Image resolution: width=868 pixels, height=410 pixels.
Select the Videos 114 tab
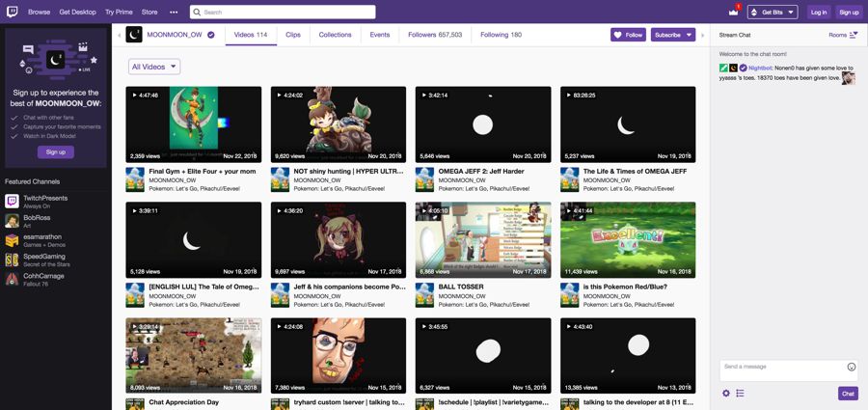point(251,35)
